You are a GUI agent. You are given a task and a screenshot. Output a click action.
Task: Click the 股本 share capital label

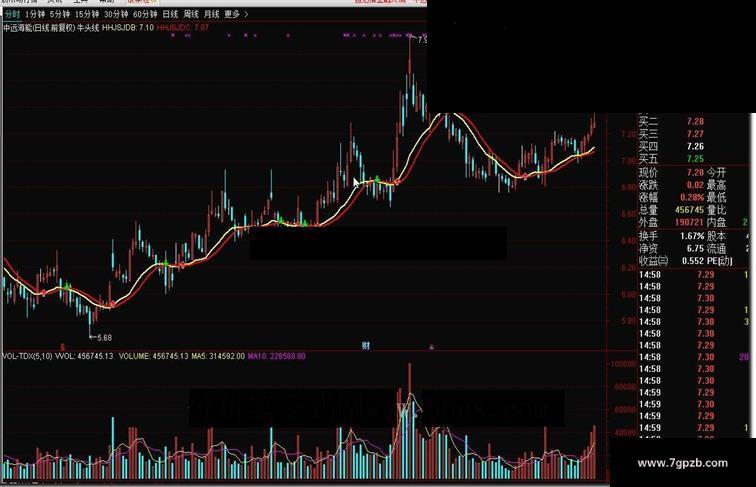click(x=716, y=236)
